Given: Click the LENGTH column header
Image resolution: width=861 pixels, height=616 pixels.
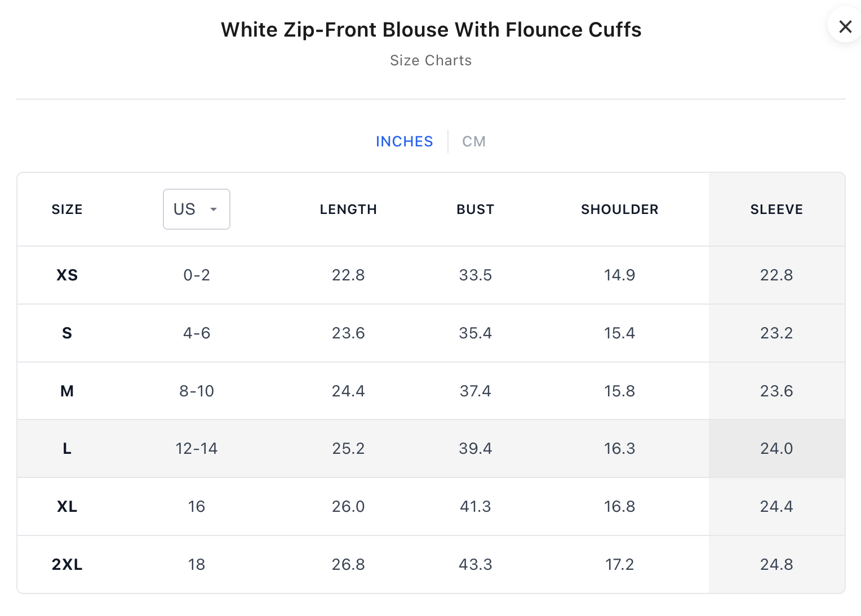Looking at the screenshot, I should tap(348, 209).
